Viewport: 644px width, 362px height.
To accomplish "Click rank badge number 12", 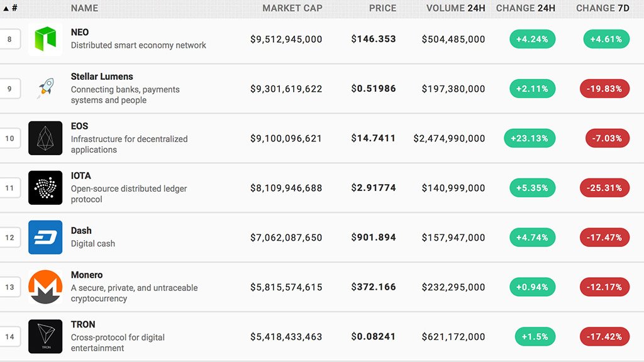I will 9,238.
